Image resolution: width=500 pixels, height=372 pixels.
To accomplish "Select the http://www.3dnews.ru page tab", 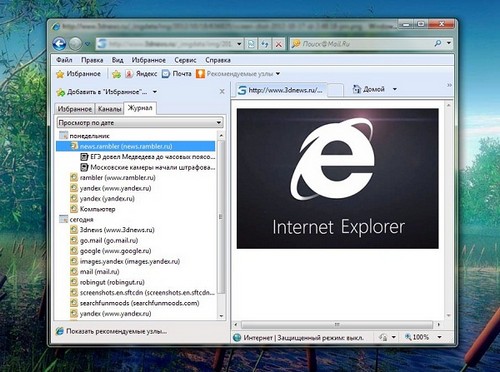I will click(x=281, y=90).
